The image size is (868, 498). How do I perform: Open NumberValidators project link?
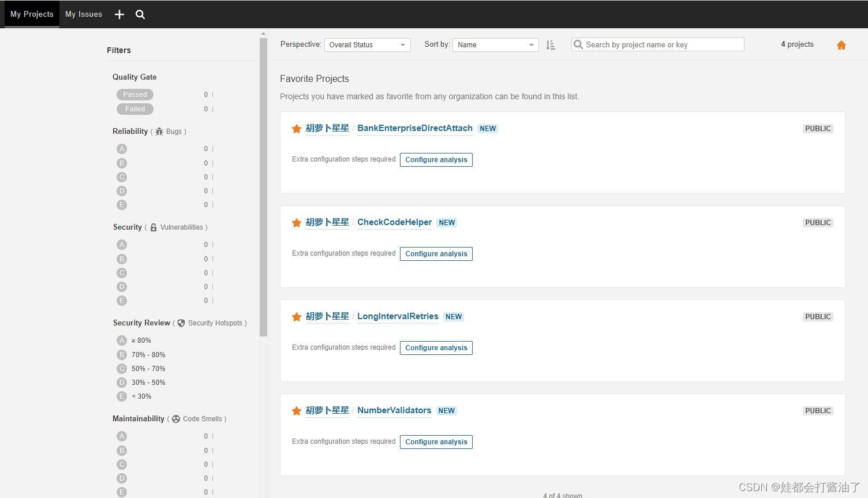[394, 410]
